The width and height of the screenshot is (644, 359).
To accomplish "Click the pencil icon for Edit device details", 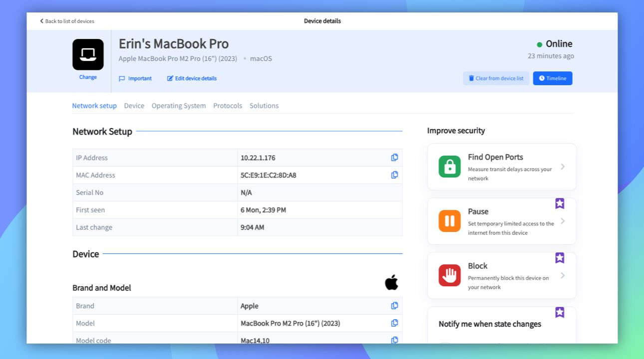I will [171, 78].
